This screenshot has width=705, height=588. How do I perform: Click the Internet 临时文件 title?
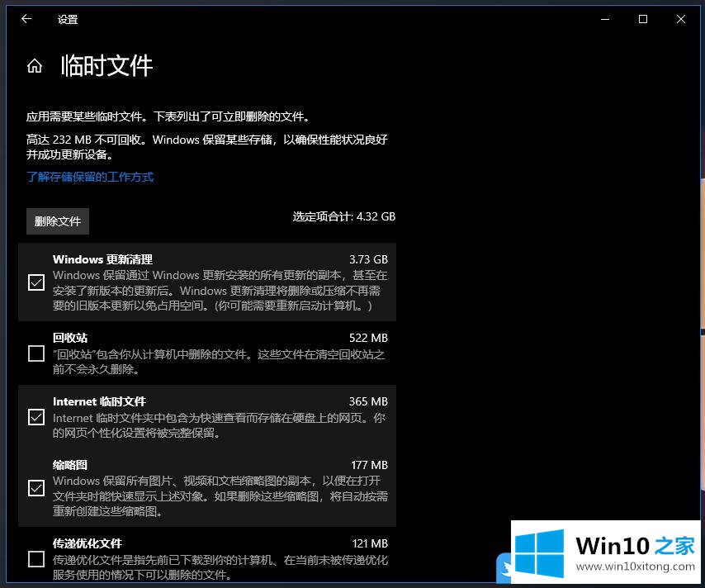(x=99, y=401)
